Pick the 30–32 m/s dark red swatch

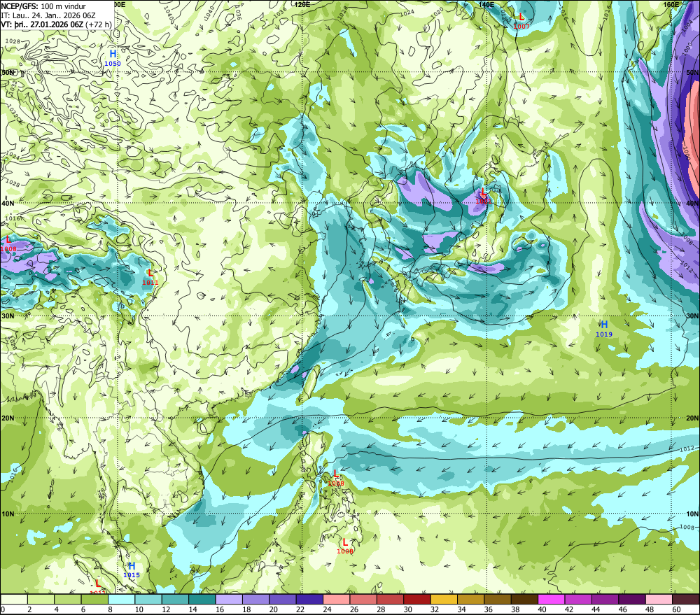417,599
